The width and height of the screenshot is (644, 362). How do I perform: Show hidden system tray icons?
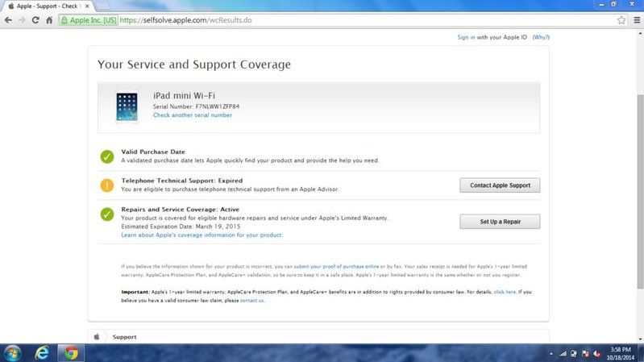click(x=551, y=354)
